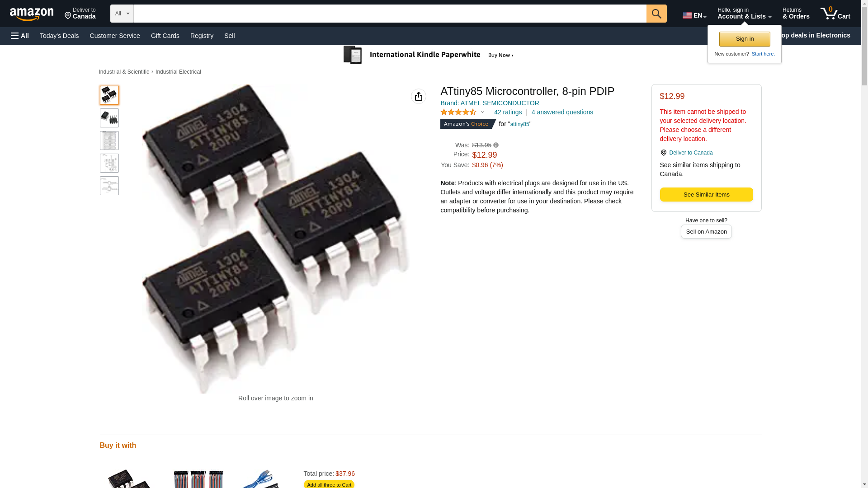868x488 pixels.
Task: Open the 4 answered questions link
Action: 562,112
